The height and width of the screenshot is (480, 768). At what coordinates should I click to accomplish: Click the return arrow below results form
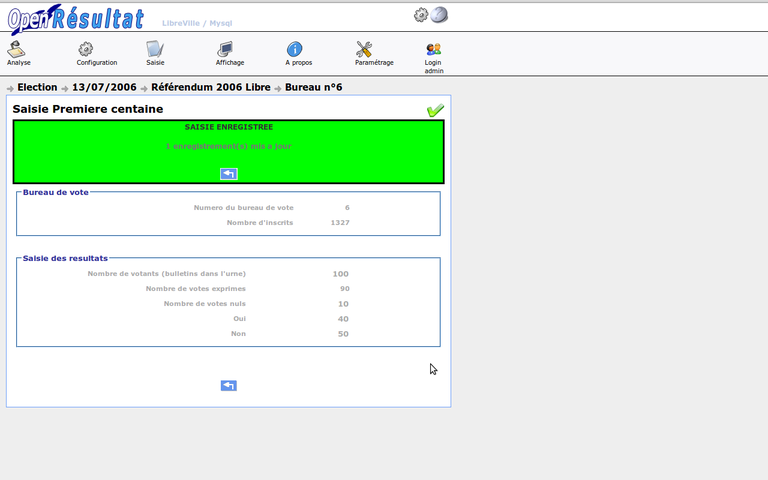coord(228,386)
